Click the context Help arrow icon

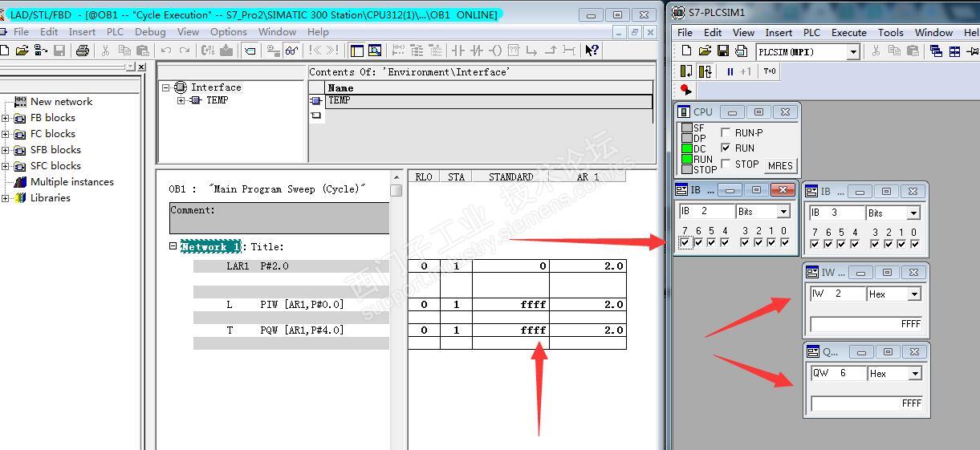[x=592, y=51]
